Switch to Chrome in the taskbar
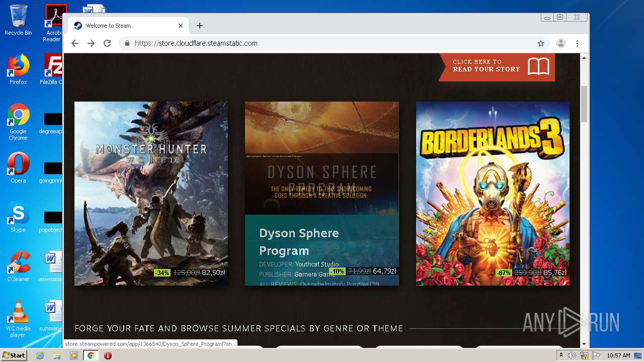Image resolution: width=644 pixels, height=362 pixels. (91, 355)
